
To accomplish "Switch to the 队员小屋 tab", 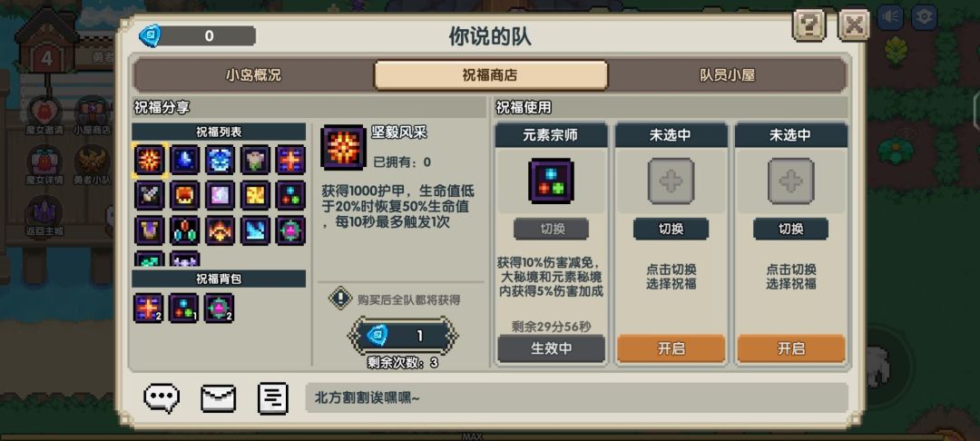I will 727,75.
